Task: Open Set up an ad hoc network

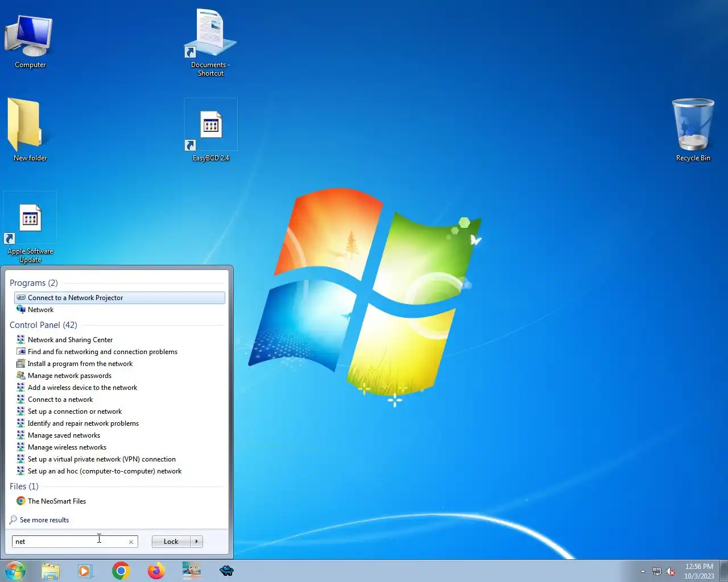Action: coord(119,471)
